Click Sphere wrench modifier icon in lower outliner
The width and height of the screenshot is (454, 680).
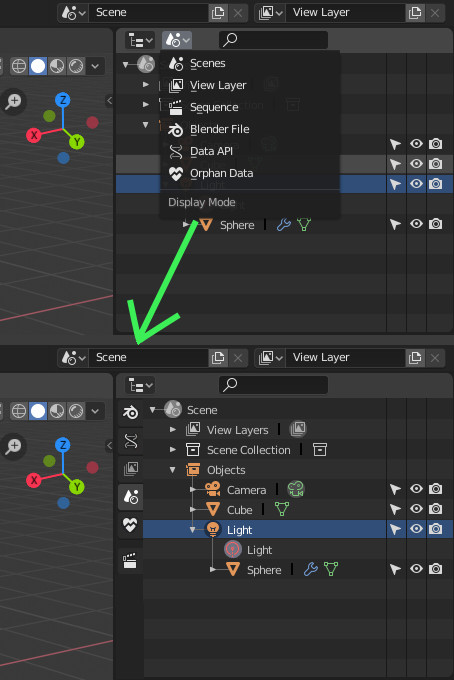pyautogui.click(x=310, y=569)
